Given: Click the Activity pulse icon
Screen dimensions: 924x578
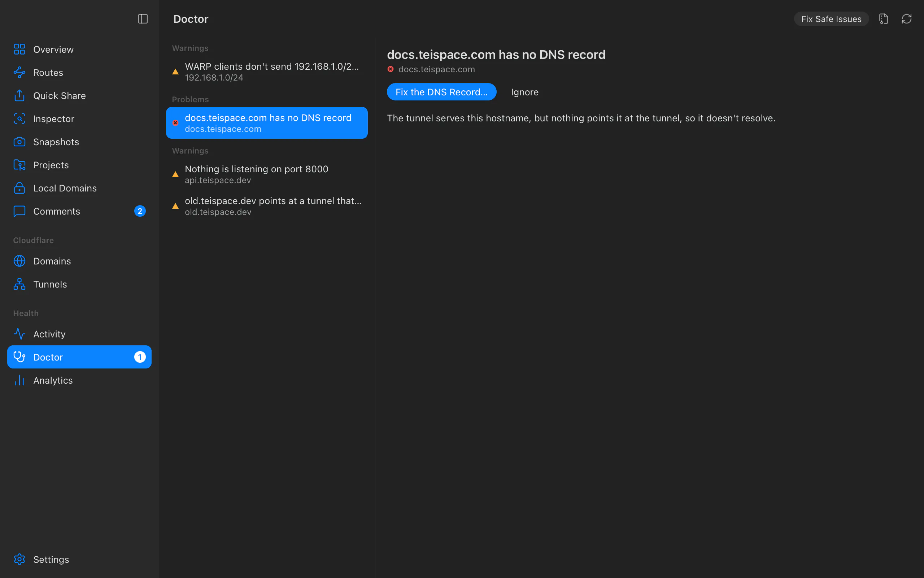Looking at the screenshot, I should coord(19,334).
